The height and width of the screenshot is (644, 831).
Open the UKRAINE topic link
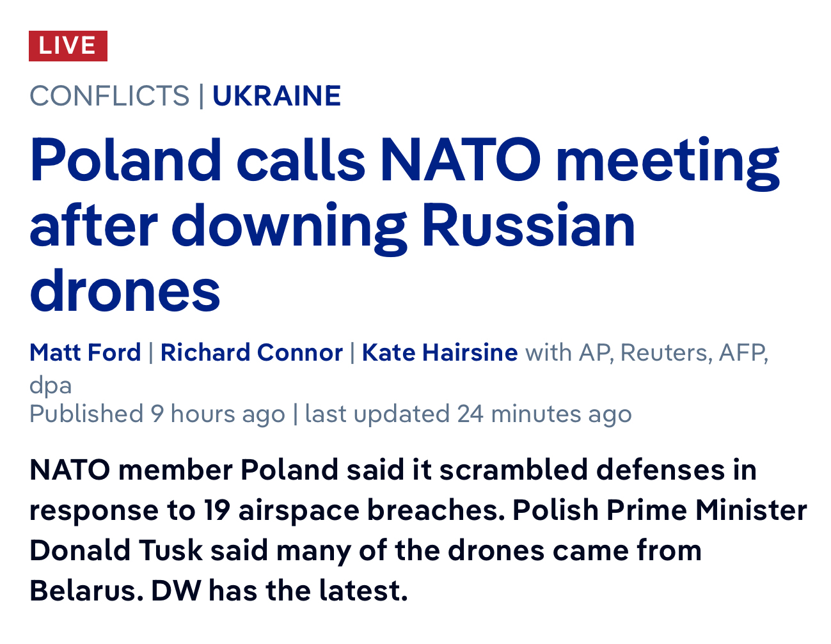point(276,96)
